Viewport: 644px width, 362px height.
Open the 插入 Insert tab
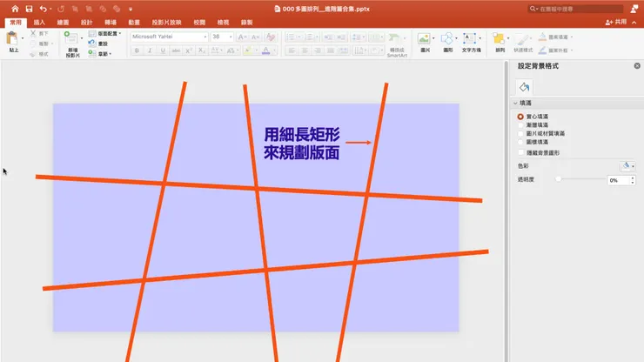coord(39,23)
